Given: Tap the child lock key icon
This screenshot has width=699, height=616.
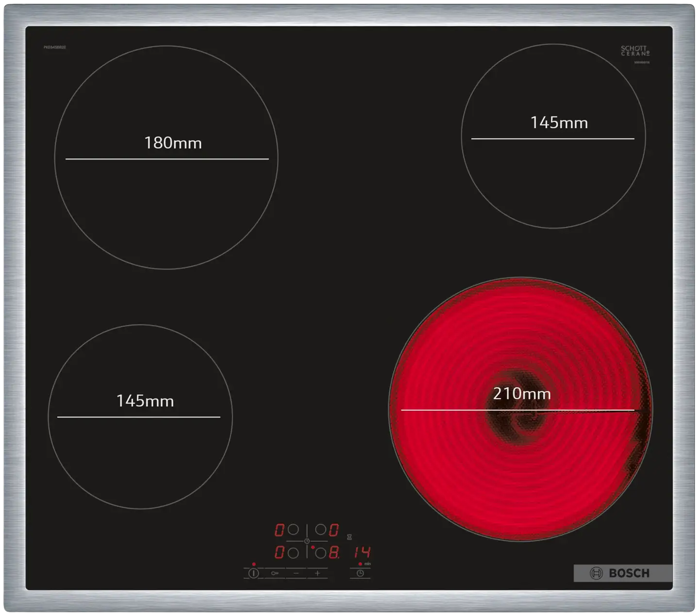Looking at the screenshot, I should point(275,573).
